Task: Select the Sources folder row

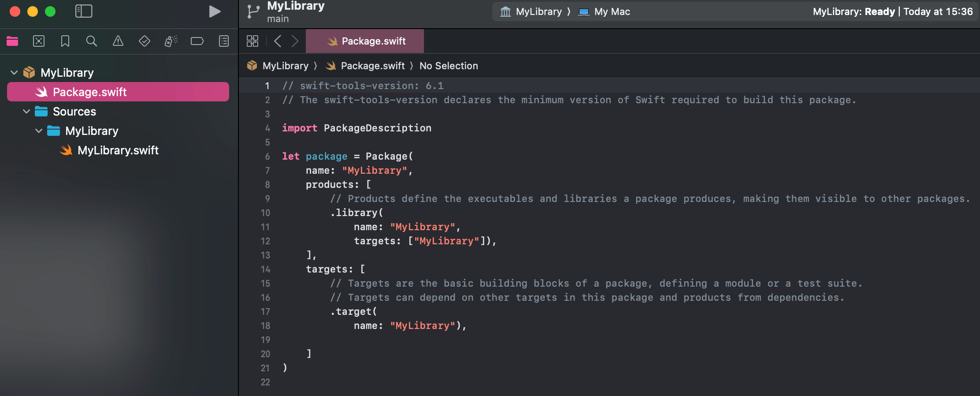Action: coord(118,111)
